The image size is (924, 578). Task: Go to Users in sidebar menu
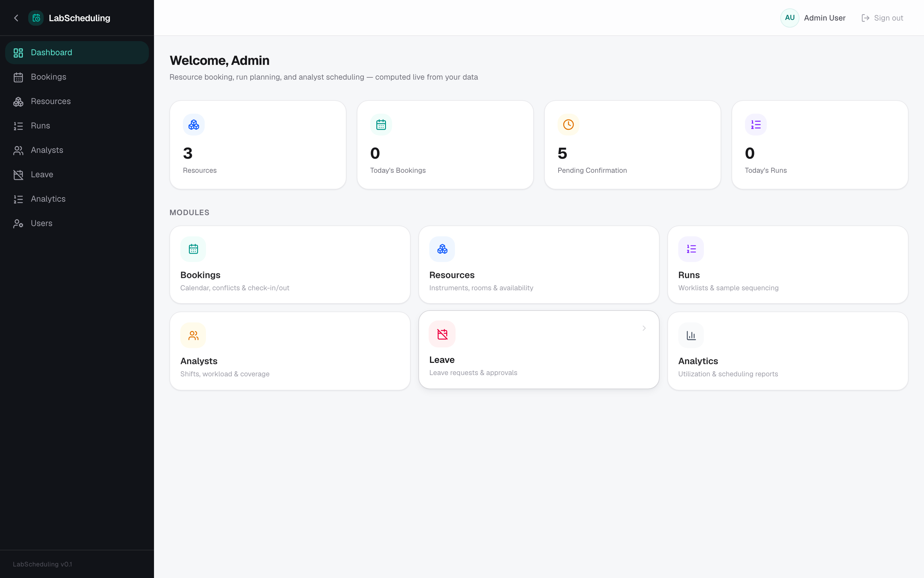[77, 223]
